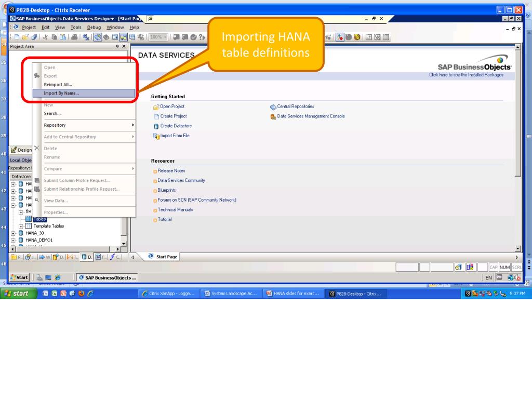This screenshot has width=532, height=399.
Task: Click the Cut scissors toolbar icon
Action: click(x=45, y=37)
